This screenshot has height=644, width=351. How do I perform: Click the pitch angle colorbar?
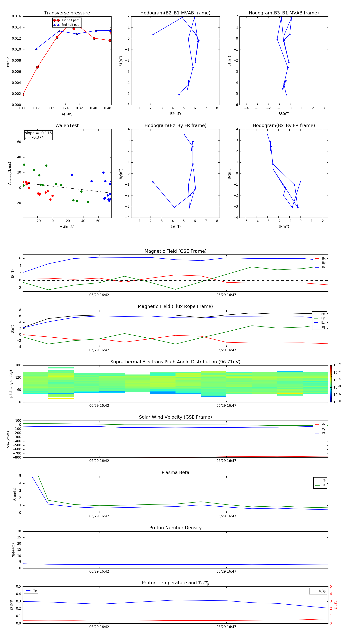[x=331, y=384]
